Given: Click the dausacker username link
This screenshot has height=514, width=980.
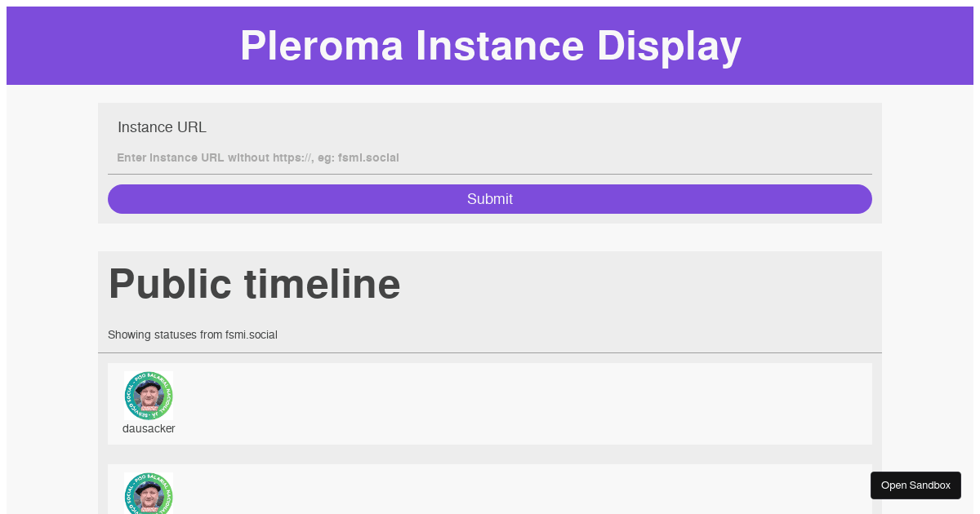Looking at the screenshot, I should click(x=149, y=428).
